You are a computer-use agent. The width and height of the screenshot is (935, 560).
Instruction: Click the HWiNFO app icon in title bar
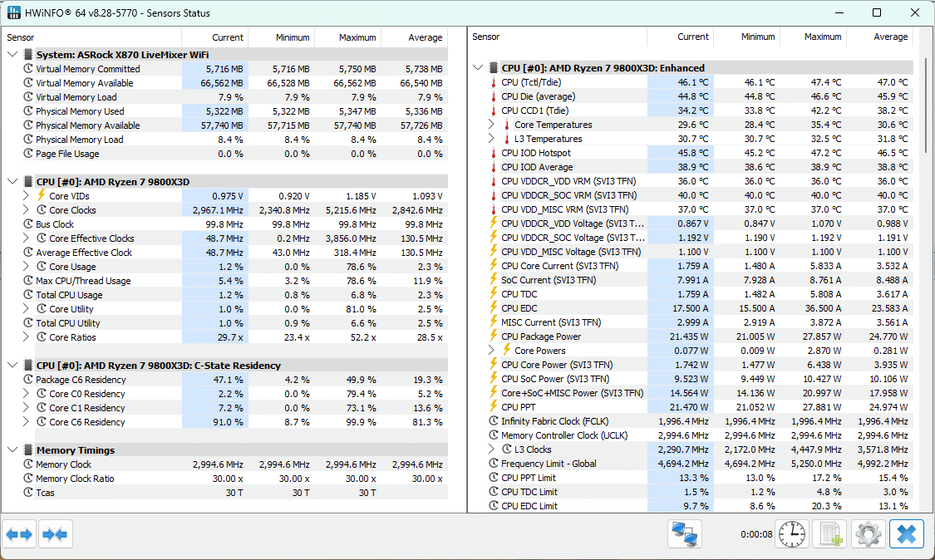pos(13,12)
